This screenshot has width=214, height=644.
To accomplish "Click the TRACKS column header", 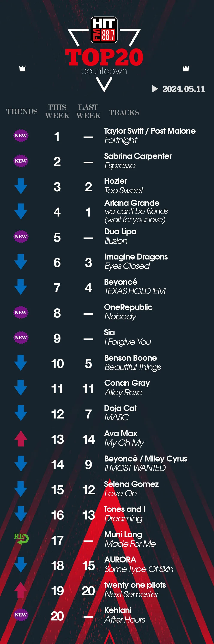I will (124, 113).
